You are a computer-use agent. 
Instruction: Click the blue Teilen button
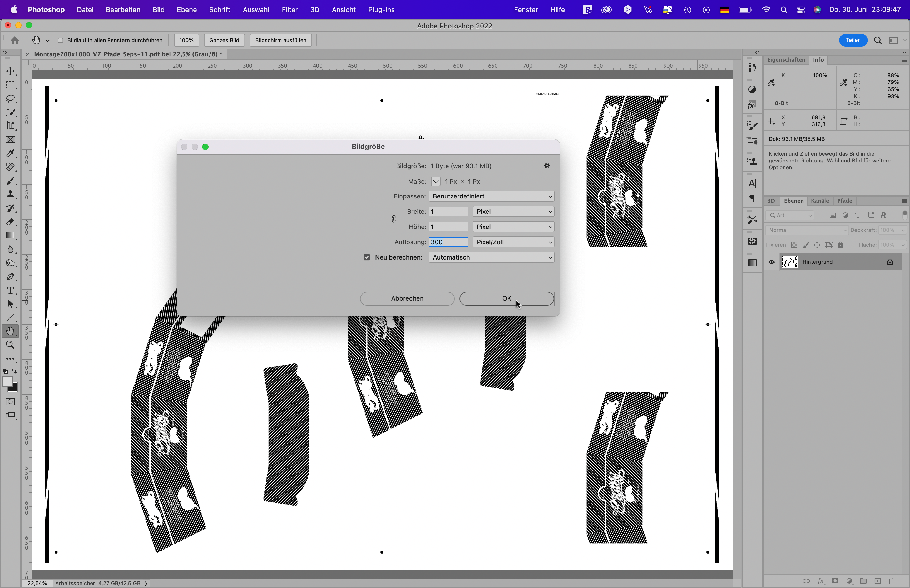coord(853,40)
